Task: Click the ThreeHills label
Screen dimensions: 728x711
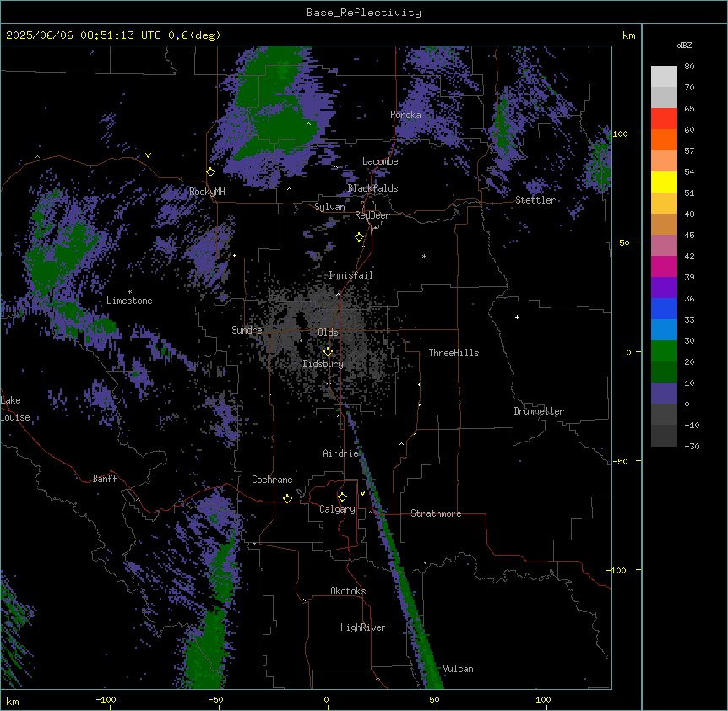Action: [x=454, y=353]
